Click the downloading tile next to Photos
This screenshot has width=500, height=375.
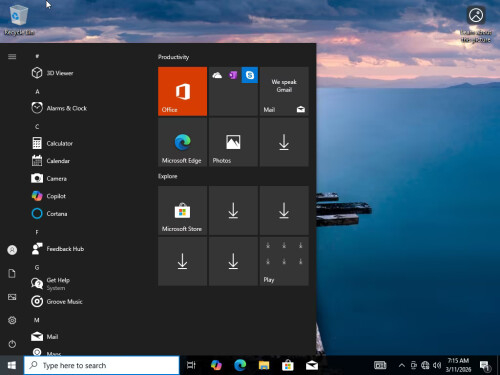pyautogui.click(x=284, y=142)
